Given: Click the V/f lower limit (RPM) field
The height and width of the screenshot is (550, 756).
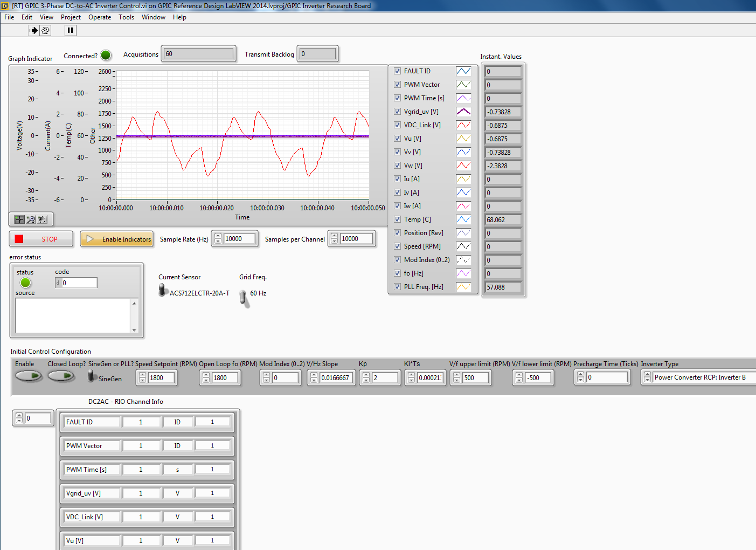Looking at the screenshot, I should click(539, 378).
